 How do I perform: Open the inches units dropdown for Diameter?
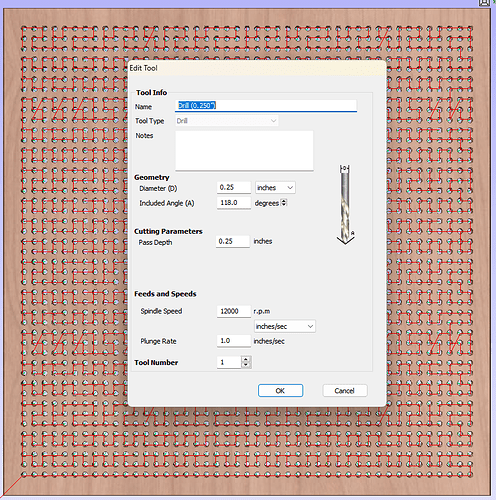point(275,188)
